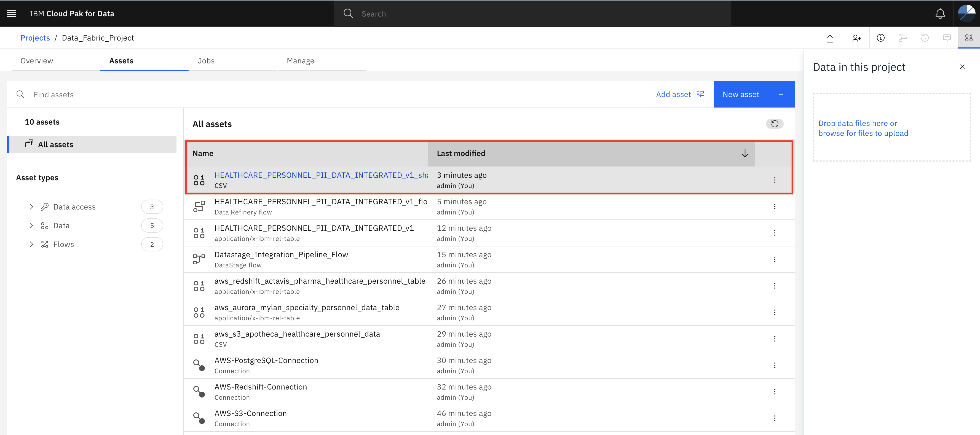The width and height of the screenshot is (980, 435).
Task: Click the Data Refinery flow asset icon
Action: pos(199,206)
